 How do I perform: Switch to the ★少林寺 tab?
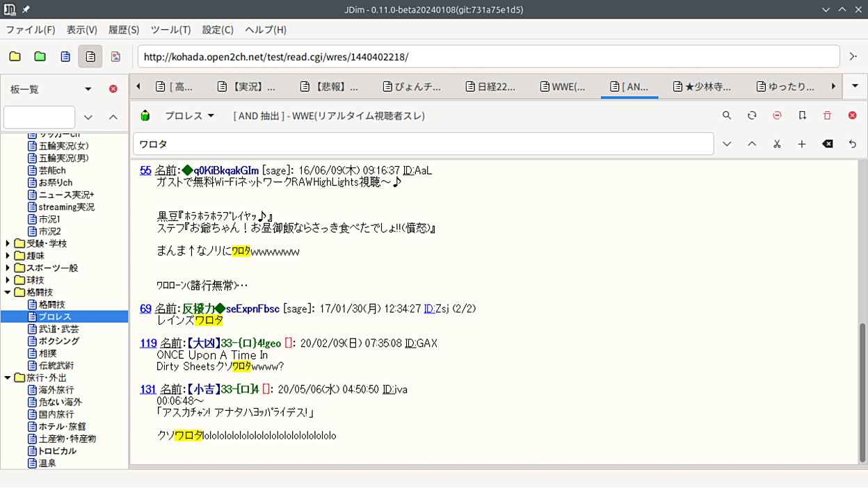click(702, 87)
